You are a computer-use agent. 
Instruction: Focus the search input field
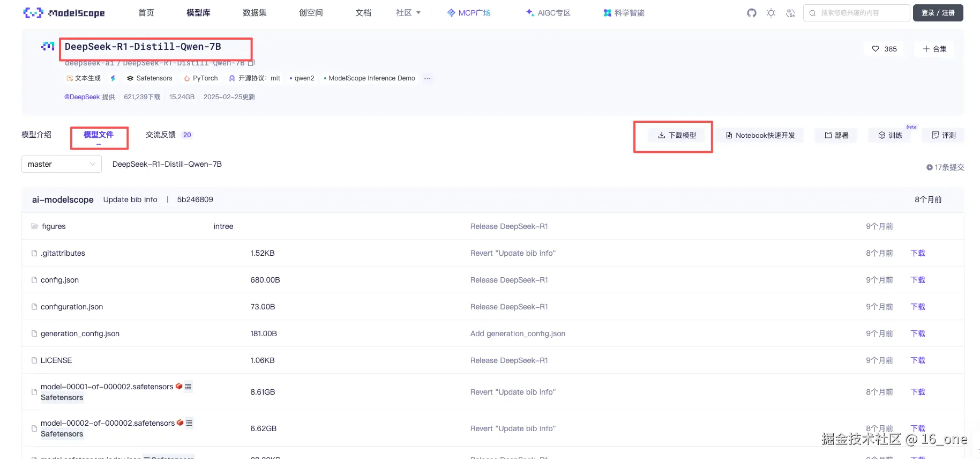pyautogui.click(x=856, y=13)
